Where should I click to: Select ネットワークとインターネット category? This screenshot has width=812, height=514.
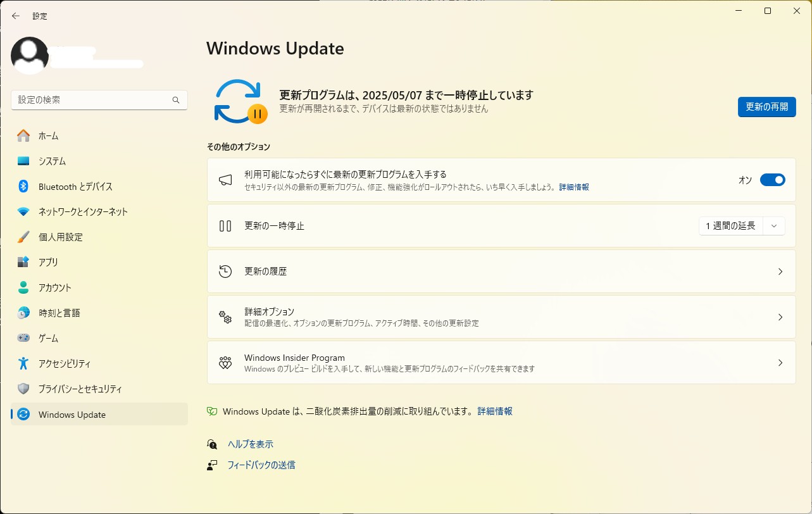coord(99,211)
